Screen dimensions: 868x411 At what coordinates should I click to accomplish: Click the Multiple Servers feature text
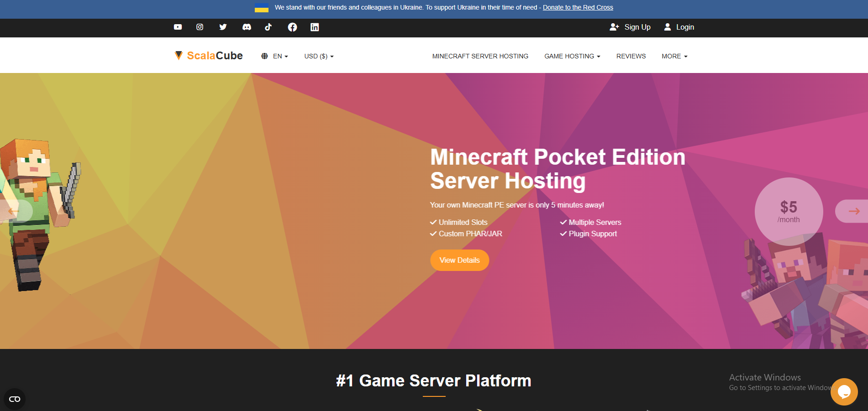coord(595,222)
